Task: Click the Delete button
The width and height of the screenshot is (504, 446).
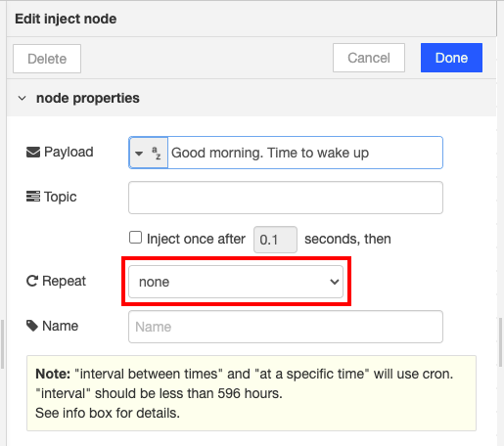Action: click(47, 59)
